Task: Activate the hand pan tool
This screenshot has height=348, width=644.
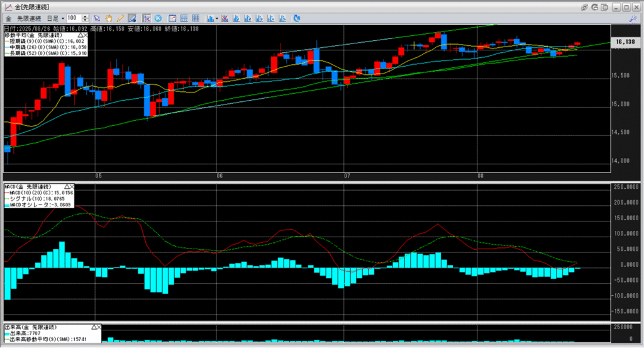Action: pos(109,18)
